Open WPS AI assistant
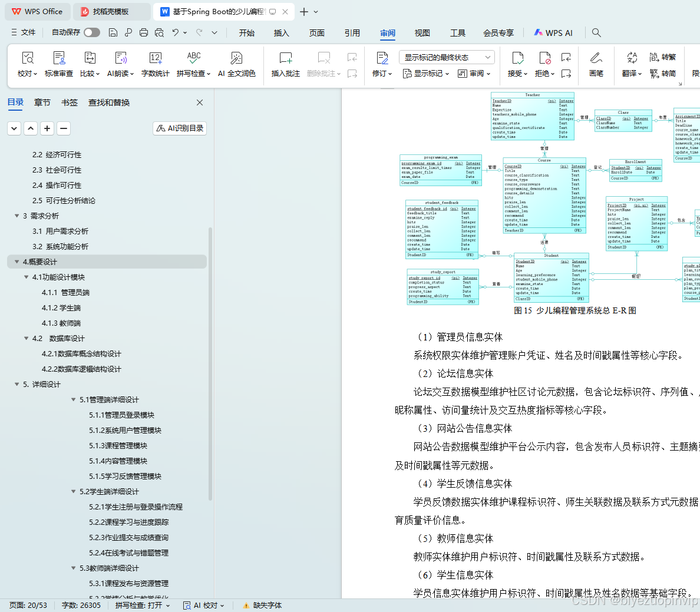This screenshot has height=612, width=700. [x=553, y=32]
